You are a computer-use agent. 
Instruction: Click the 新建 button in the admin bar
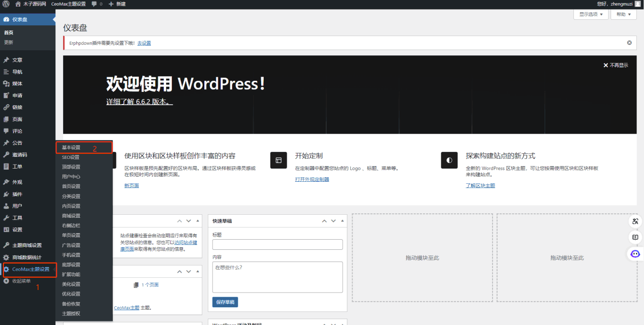(117, 4)
